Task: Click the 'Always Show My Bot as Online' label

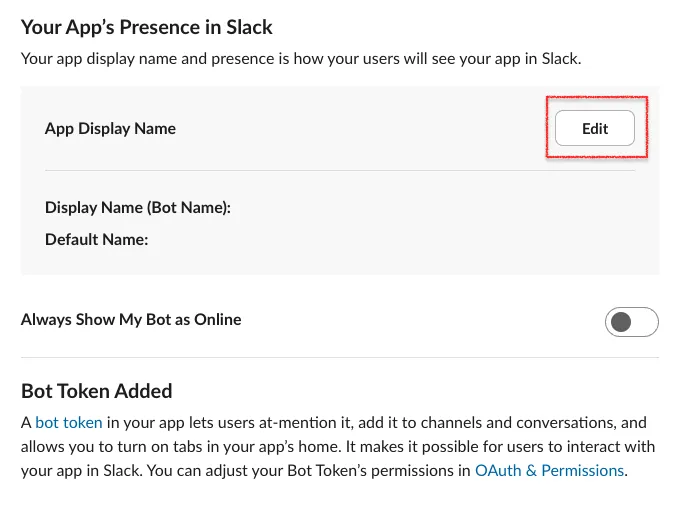Action: (x=131, y=320)
